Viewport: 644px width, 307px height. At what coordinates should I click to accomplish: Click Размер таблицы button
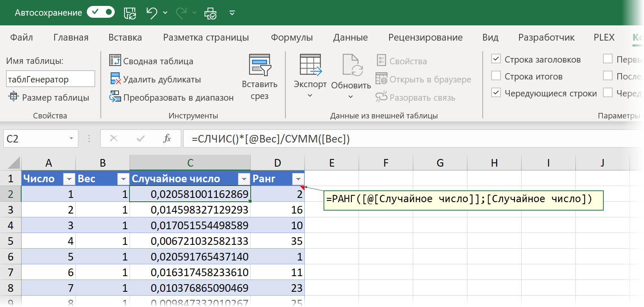(x=49, y=98)
